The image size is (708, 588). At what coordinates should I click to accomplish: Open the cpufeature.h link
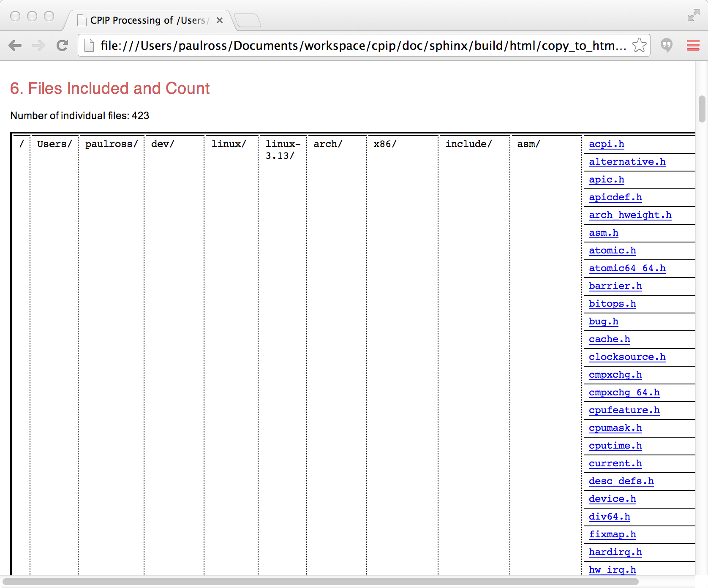[624, 410]
